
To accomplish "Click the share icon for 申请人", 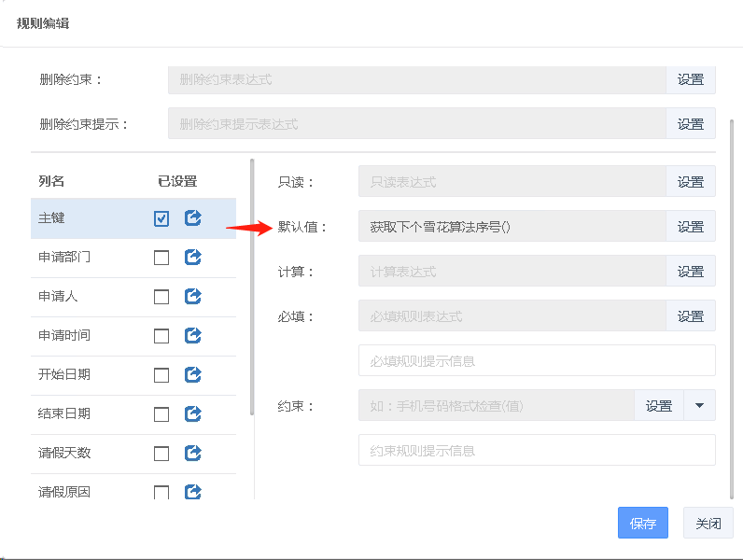I will pos(193,297).
